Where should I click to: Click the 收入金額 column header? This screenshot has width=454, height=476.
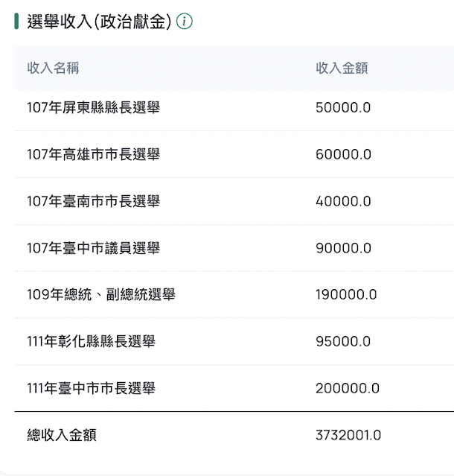click(342, 68)
